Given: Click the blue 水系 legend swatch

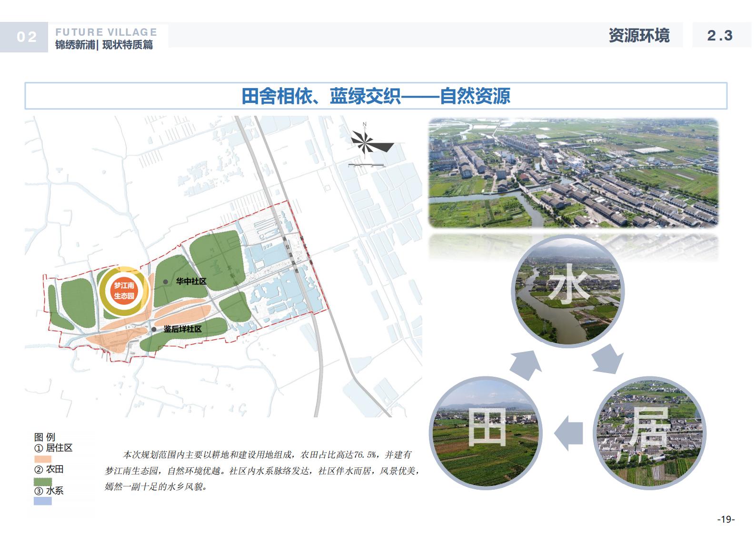Looking at the screenshot, I should (x=43, y=501).
